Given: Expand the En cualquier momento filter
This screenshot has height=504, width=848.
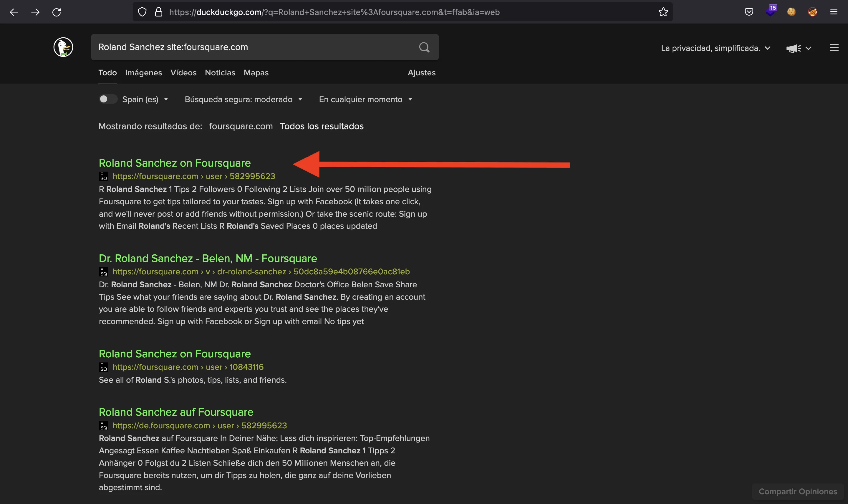Looking at the screenshot, I should click(x=365, y=99).
